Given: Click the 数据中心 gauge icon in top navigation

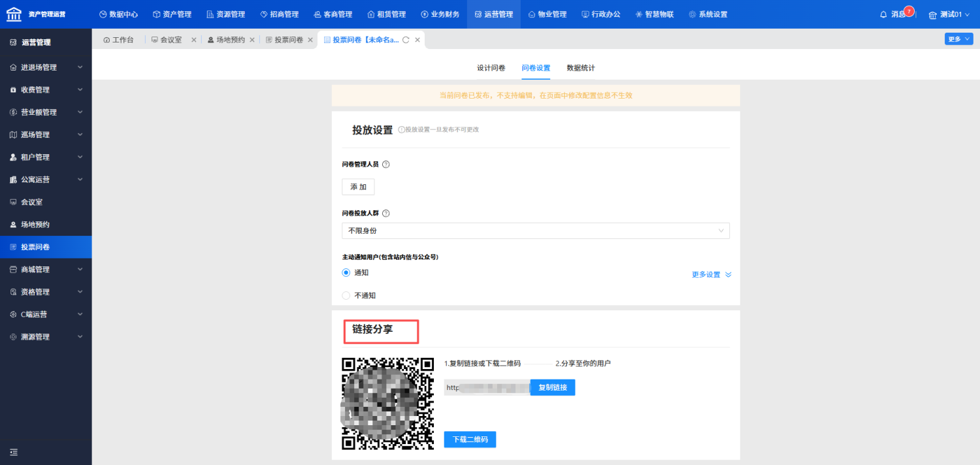Looking at the screenshot, I should tap(103, 14).
